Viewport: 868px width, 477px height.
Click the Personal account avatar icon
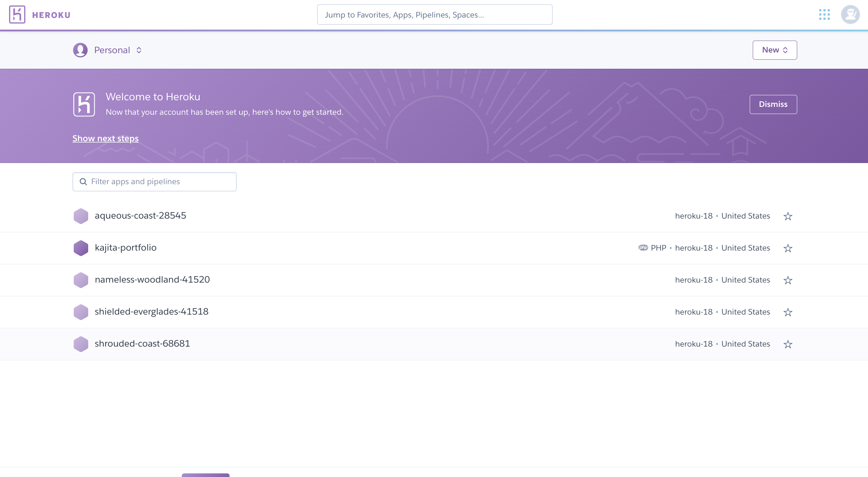[x=80, y=50]
